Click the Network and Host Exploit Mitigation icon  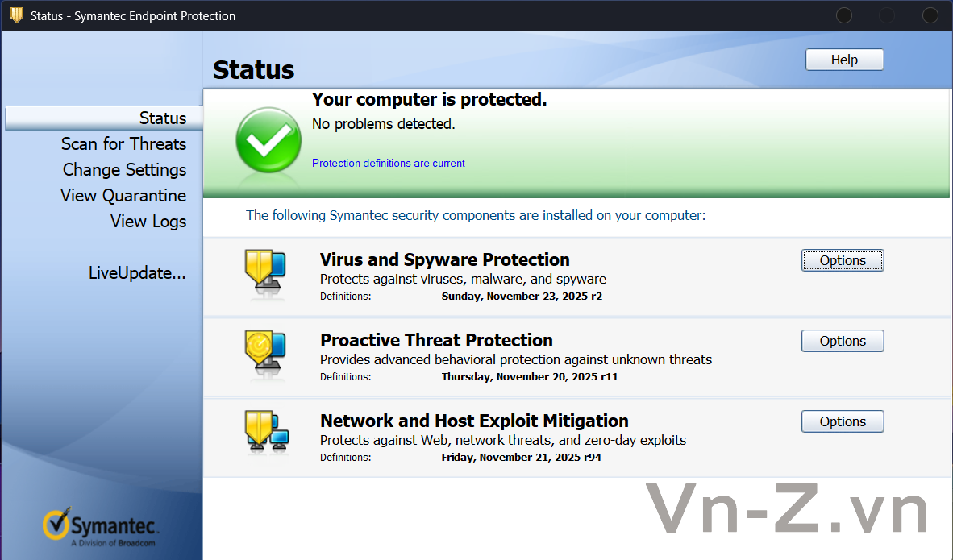tap(266, 433)
